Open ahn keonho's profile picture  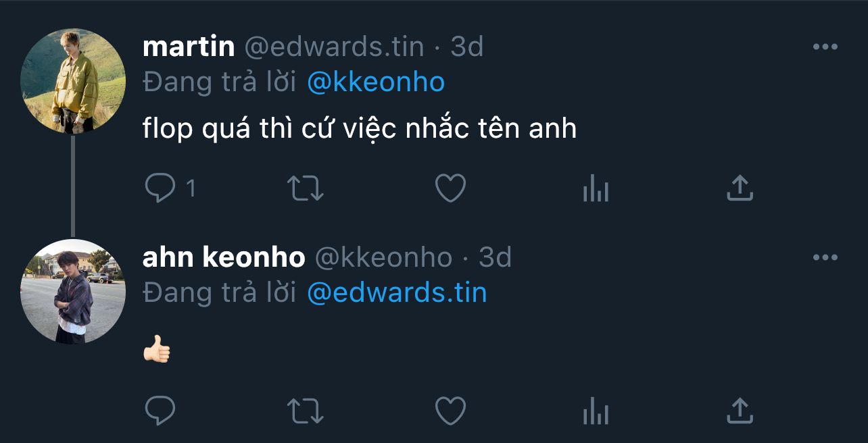(x=73, y=292)
